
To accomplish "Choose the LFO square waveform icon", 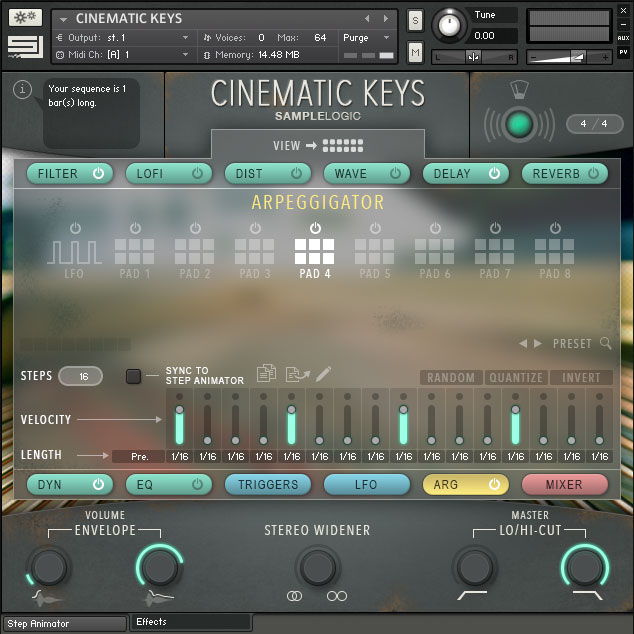I will (74, 250).
